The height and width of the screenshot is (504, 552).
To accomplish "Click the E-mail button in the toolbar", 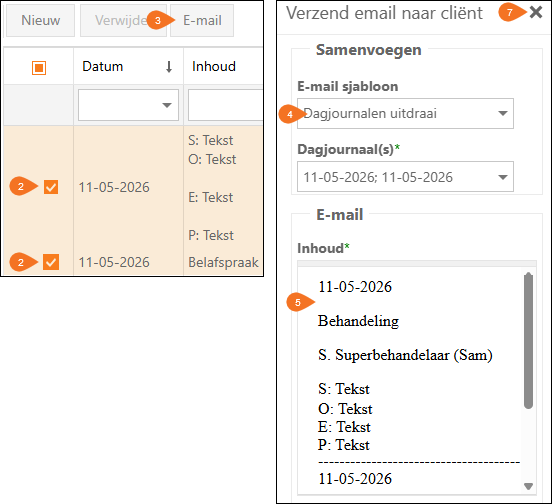I will (202, 20).
